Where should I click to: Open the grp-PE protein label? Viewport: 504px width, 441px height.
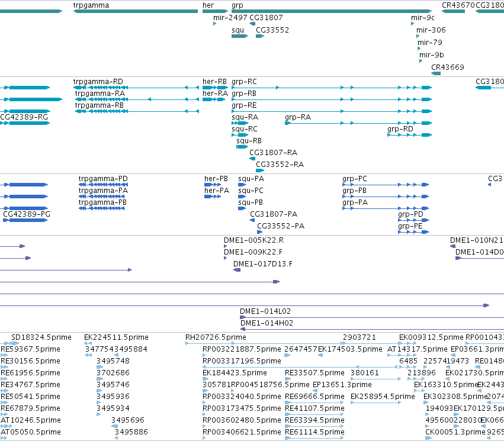(x=410, y=226)
